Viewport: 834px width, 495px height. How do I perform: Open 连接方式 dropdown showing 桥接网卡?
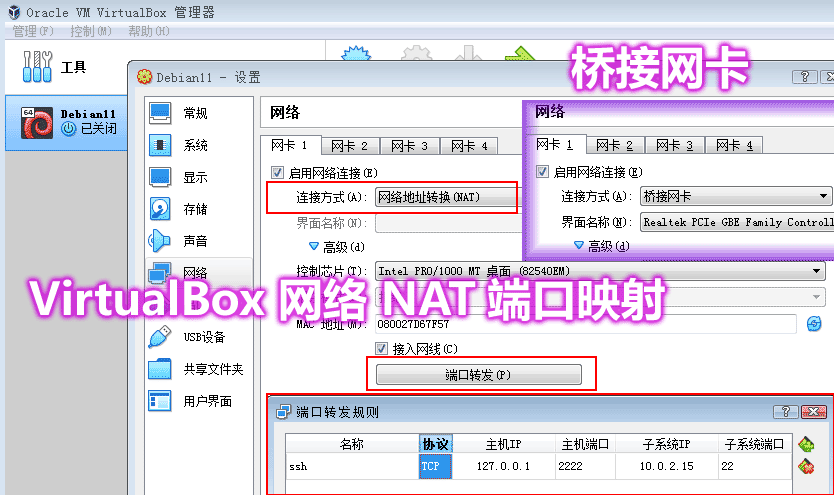736,196
